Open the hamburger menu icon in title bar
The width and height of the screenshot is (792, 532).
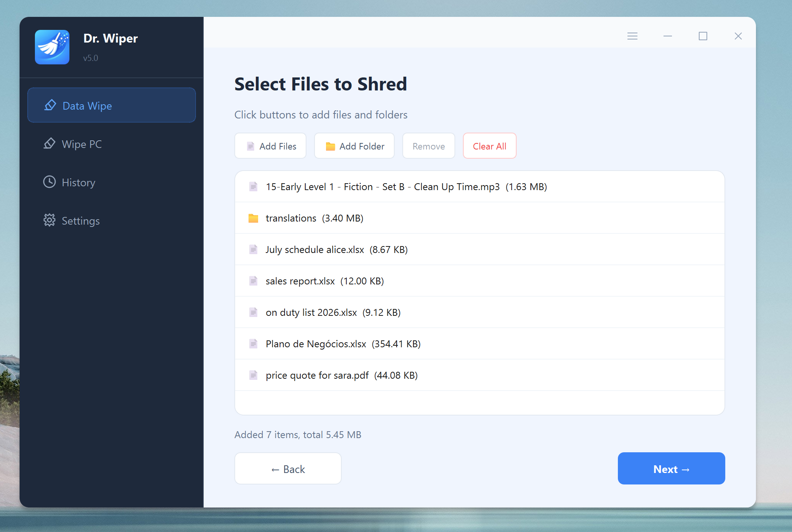pos(632,36)
